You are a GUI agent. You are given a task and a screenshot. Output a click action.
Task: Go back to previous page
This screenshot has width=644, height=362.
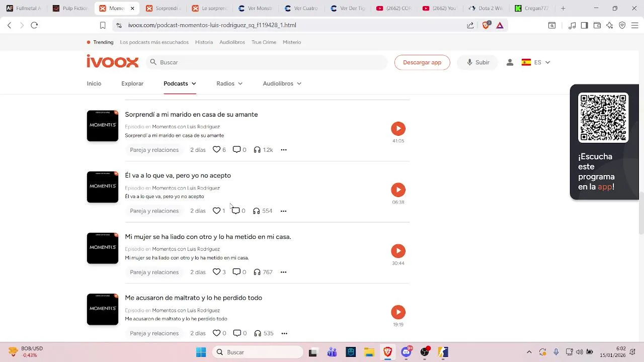point(9,25)
